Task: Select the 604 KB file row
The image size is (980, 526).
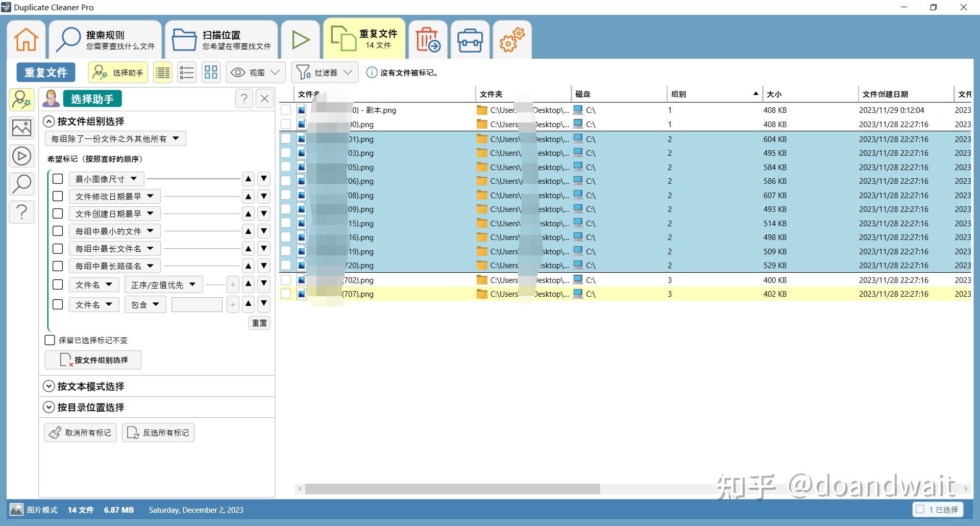Action: pos(625,139)
